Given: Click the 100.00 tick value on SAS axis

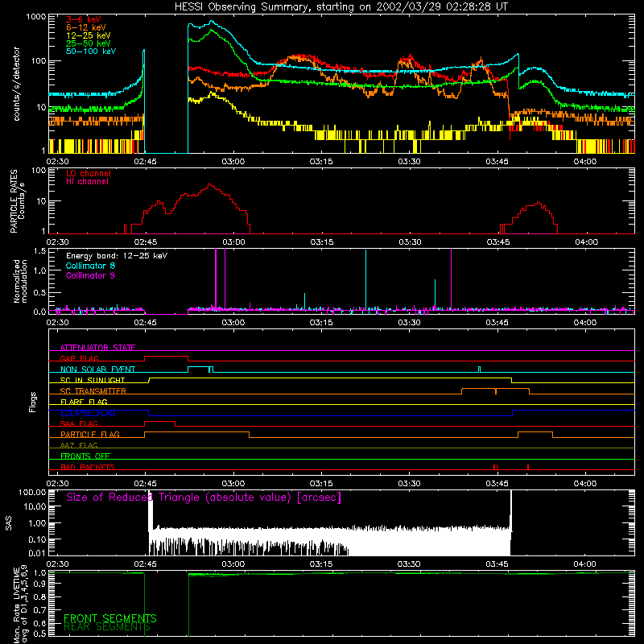Looking at the screenshot, I should click(32, 492).
